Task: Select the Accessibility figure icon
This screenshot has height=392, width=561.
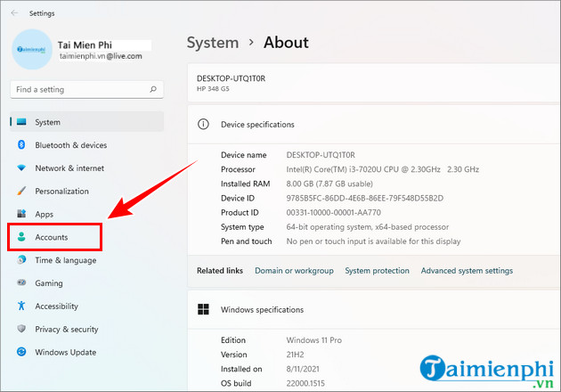Action: tap(21, 306)
